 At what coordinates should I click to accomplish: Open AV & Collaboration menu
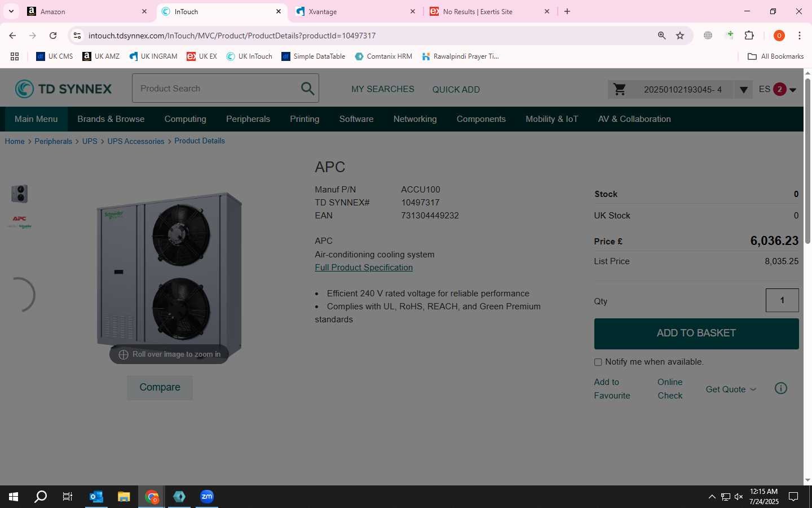634,119
